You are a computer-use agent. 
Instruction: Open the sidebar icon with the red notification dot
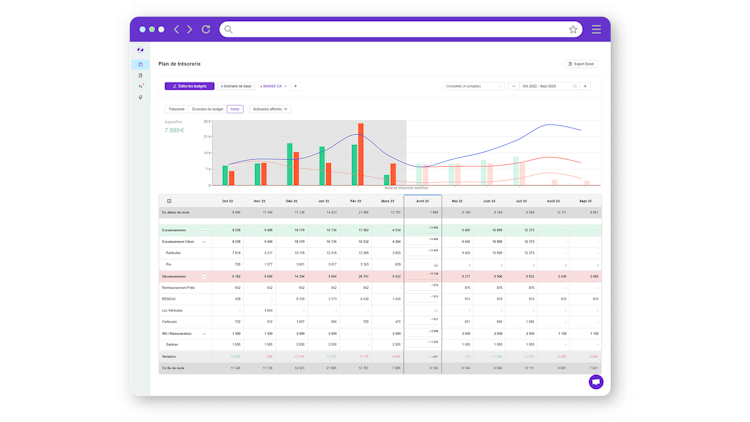click(141, 86)
